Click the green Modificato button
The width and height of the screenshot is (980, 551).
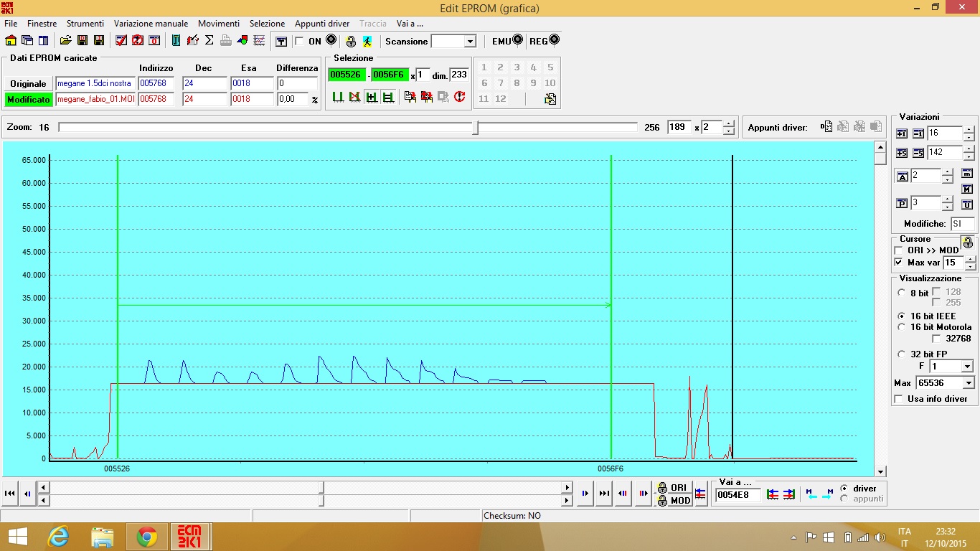tap(28, 100)
